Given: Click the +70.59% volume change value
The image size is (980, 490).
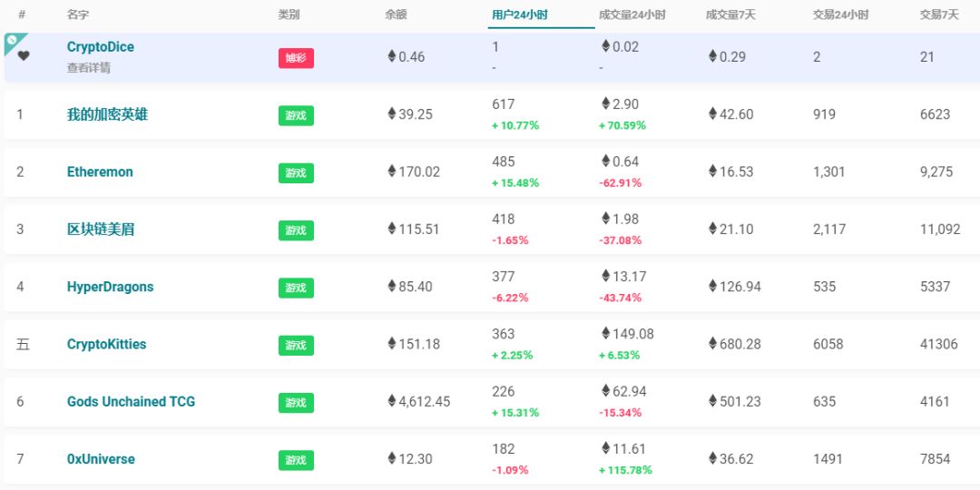Looking at the screenshot, I should [622, 125].
